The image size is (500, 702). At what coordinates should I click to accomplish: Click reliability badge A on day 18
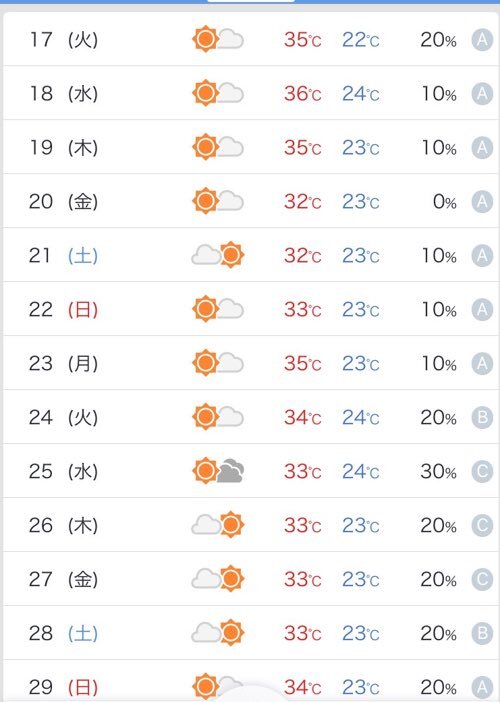point(482,94)
